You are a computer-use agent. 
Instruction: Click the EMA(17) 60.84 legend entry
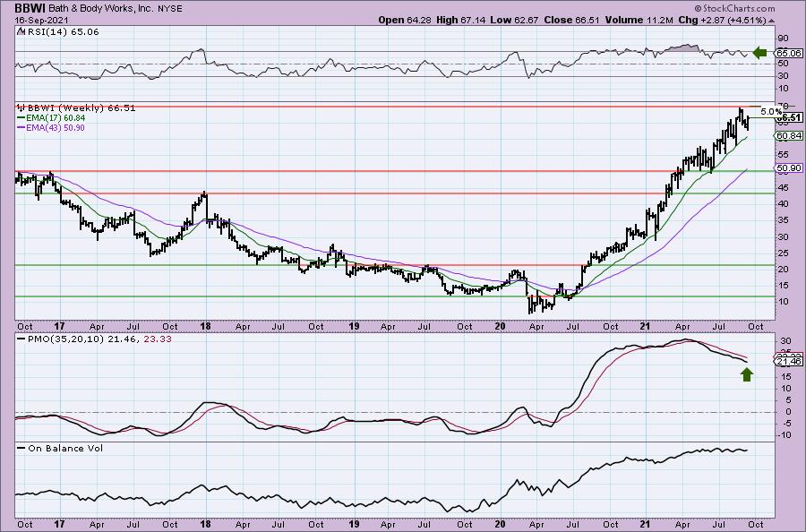point(51,118)
